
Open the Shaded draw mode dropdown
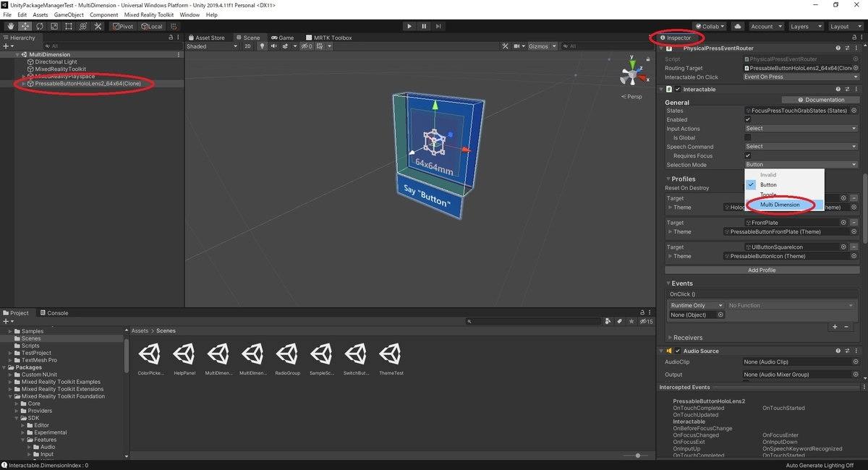pos(212,46)
